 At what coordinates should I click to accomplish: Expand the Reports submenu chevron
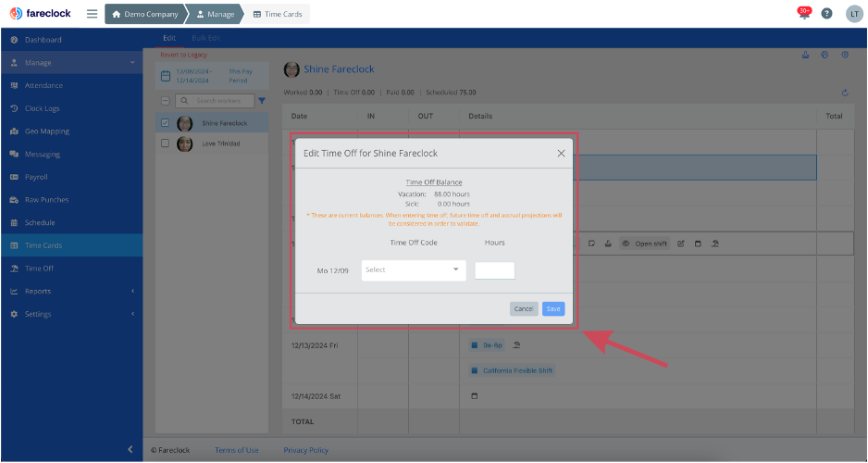click(132, 292)
